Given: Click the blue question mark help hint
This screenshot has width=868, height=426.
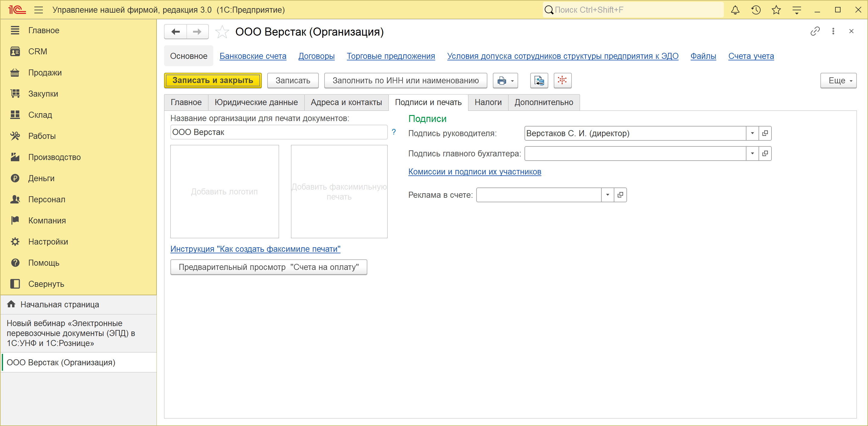Looking at the screenshot, I should click(x=394, y=132).
